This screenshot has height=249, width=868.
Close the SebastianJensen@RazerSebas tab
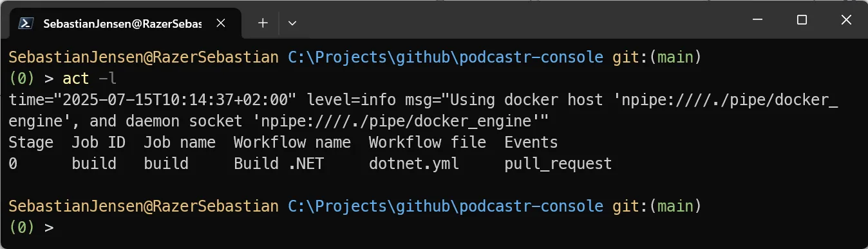[x=220, y=23]
